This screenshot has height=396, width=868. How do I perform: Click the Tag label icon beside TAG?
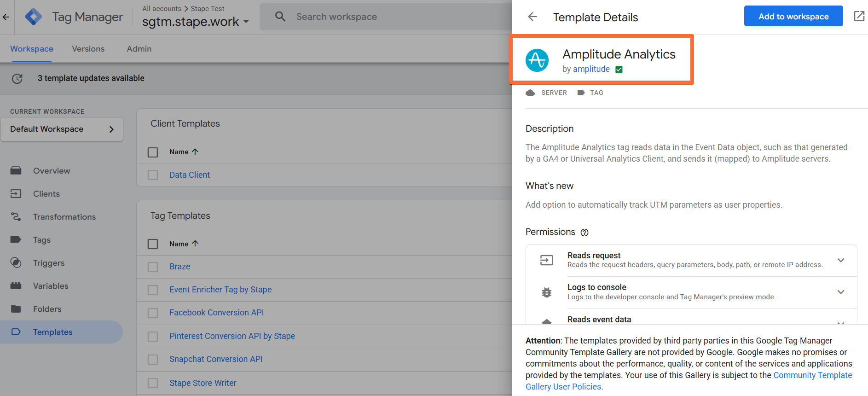(x=581, y=93)
